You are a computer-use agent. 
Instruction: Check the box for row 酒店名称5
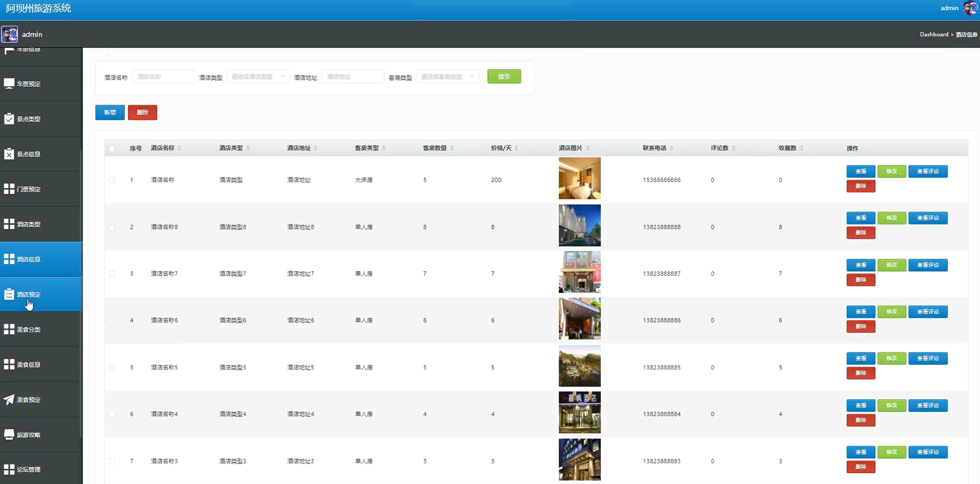112,367
